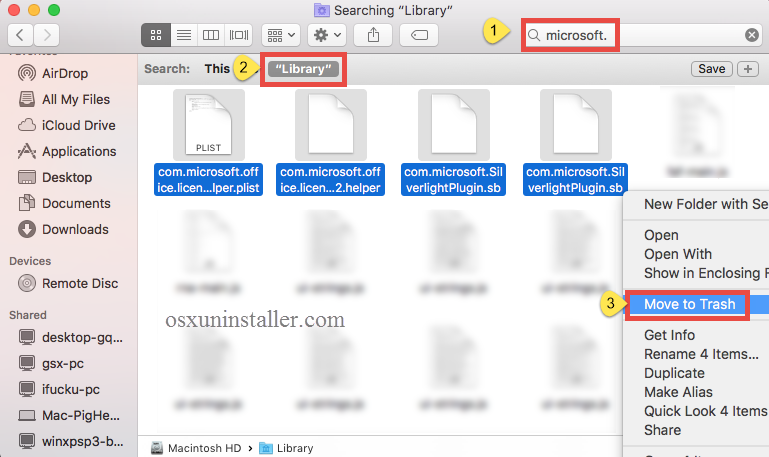Click the folder icon in the window title
This screenshot has width=769, height=457.
(x=322, y=10)
